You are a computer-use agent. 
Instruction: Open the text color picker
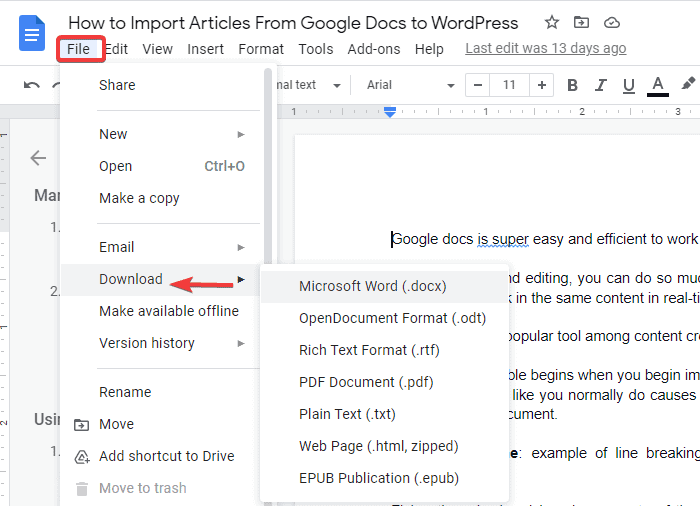(657, 85)
